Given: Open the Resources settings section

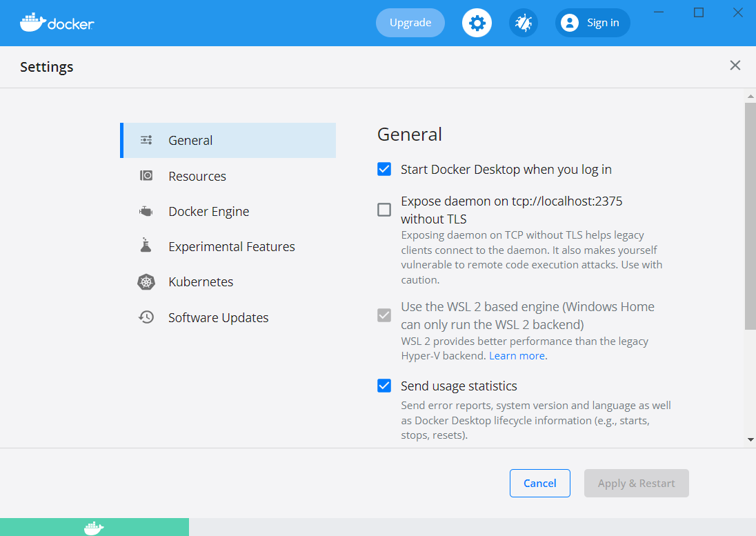Looking at the screenshot, I should [x=228, y=176].
